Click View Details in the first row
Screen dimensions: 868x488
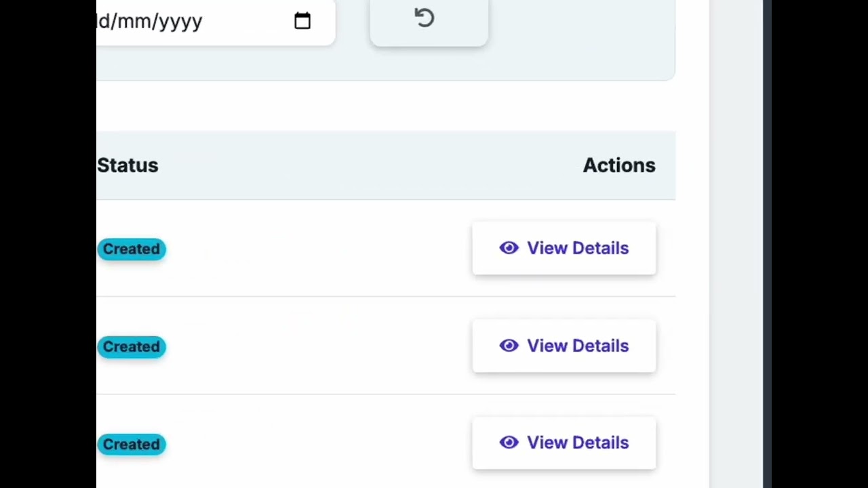click(564, 248)
